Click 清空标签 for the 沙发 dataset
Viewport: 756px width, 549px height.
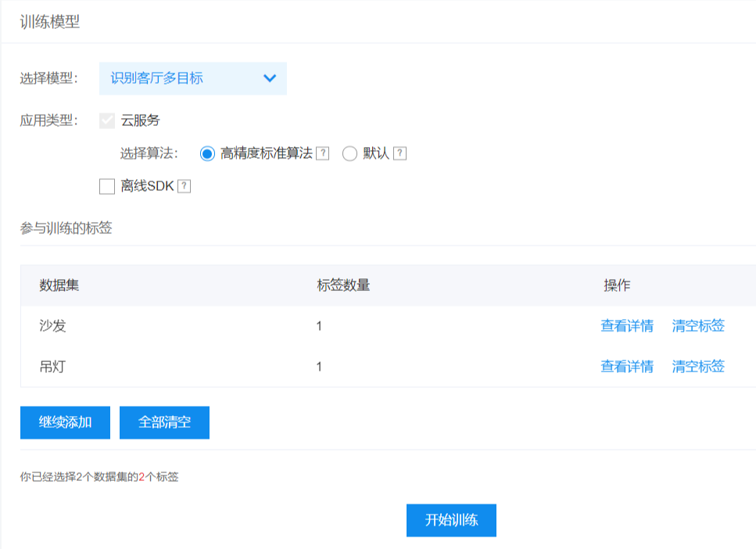[698, 326]
